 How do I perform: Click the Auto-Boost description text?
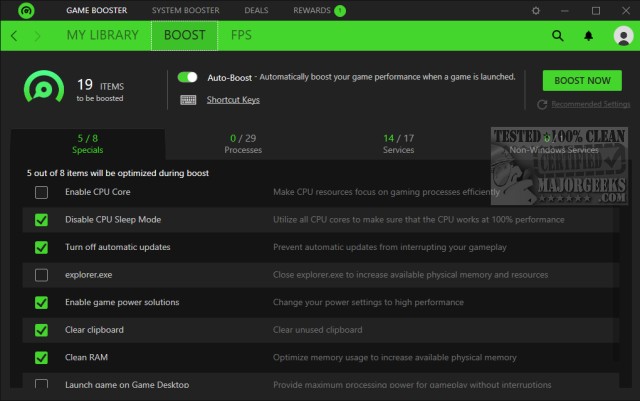click(387, 77)
